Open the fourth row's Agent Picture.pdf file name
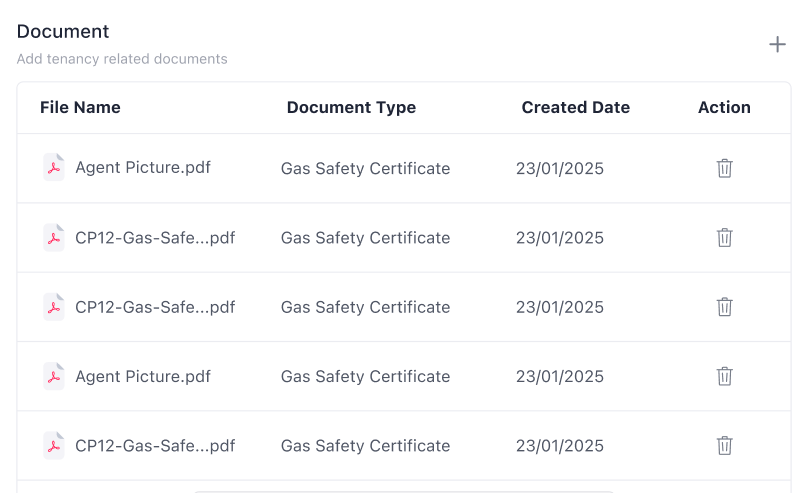The width and height of the screenshot is (806, 493). (143, 377)
